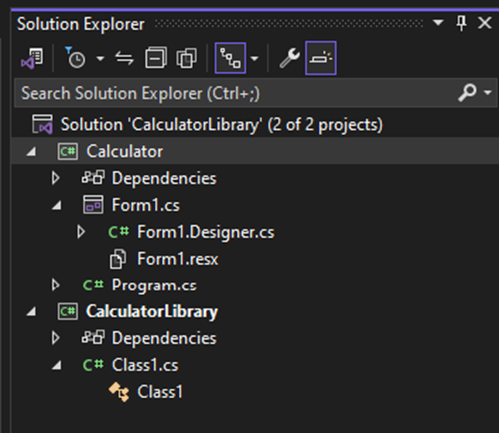500x433 pixels.
Task: Open dropdown next to the tree view button
Action: click(x=254, y=59)
